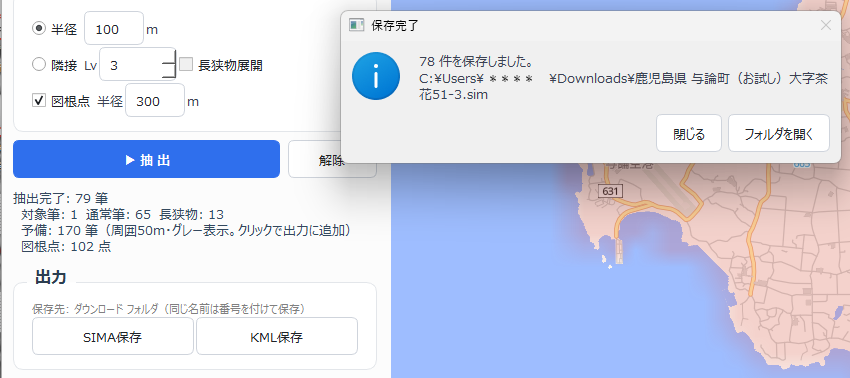
Task: Select the 隣接 radio button
Action: (38, 65)
